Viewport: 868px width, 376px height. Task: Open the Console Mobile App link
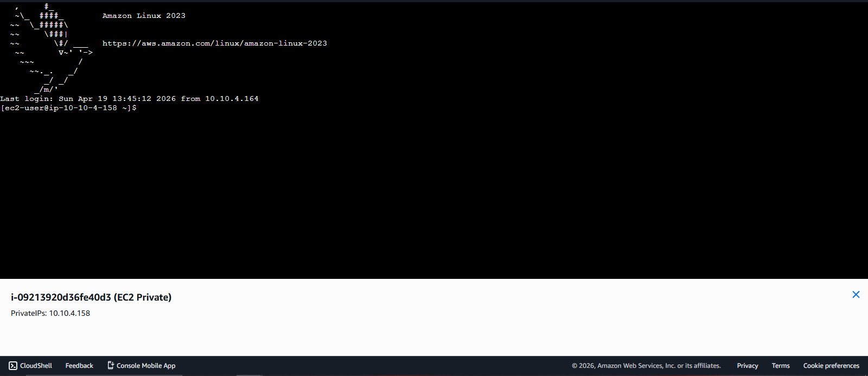pyautogui.click(x=142, y=366)
